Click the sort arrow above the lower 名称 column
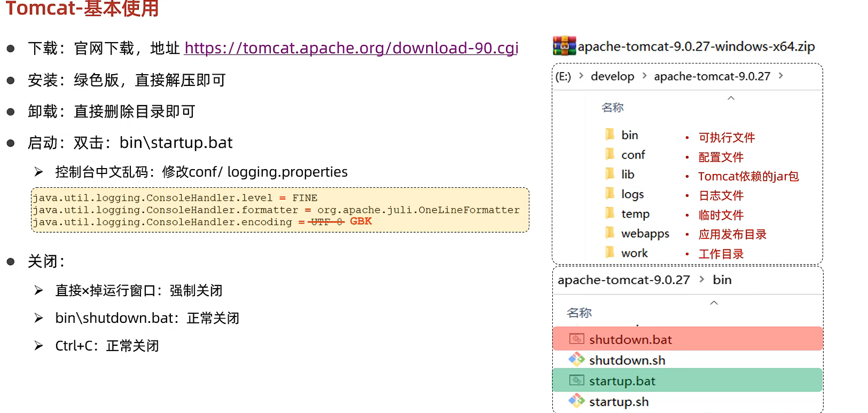This screenshot has width=868, height=413. point(714,303)
